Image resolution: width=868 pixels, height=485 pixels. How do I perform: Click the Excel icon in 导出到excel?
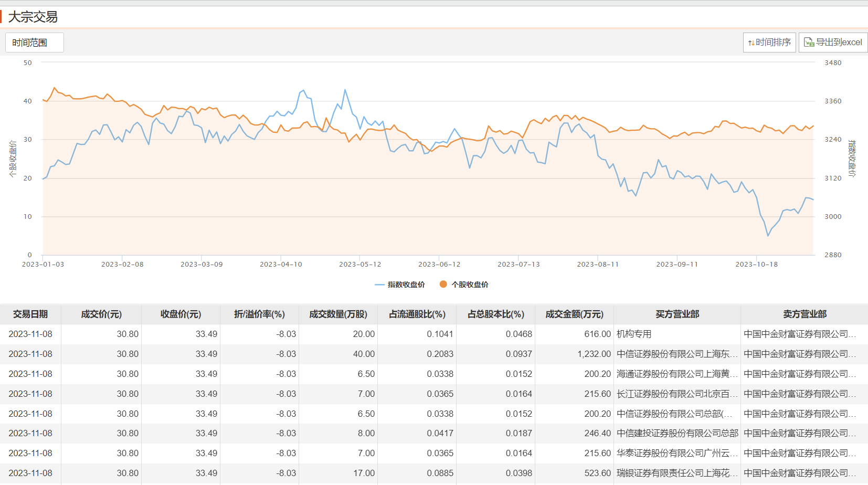[809, 43]
